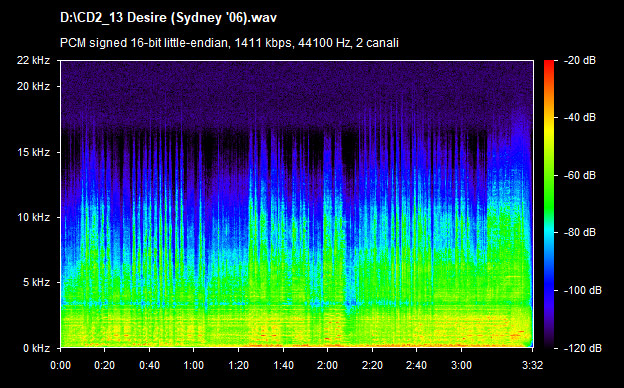Click the -120 dB legend label
The width and height of the screenshot is (624, 388).
[x=583, y=348]
